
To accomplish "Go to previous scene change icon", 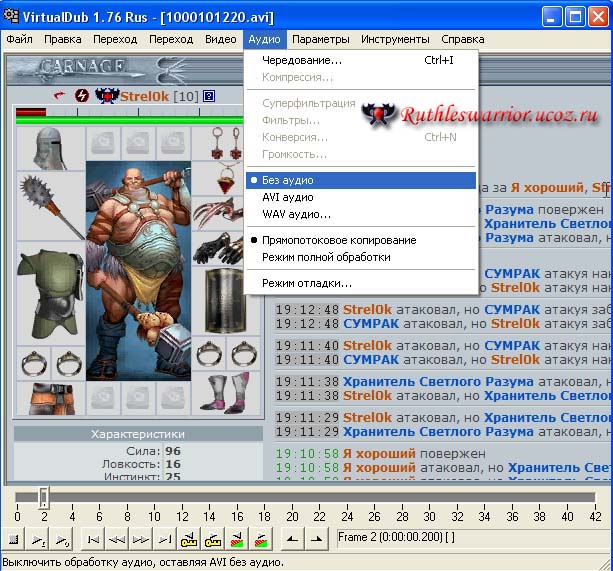I will pos(237,540).
